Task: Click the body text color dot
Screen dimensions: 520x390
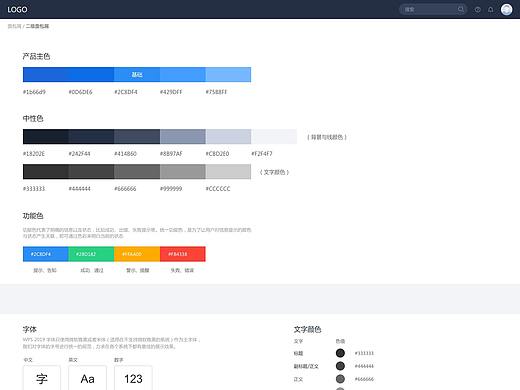Action: [x=340, y=379]
